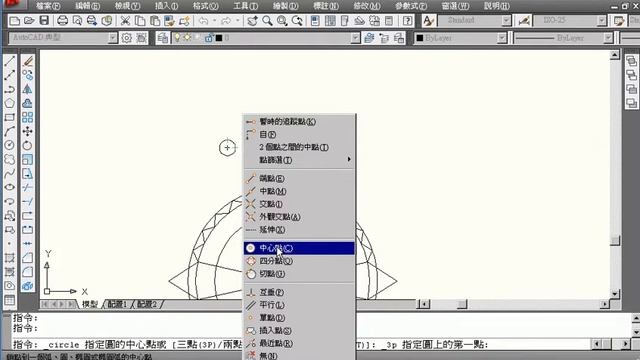Select the Offset modify tool
This screenshot has height=360, width=640.
(27, 103)
